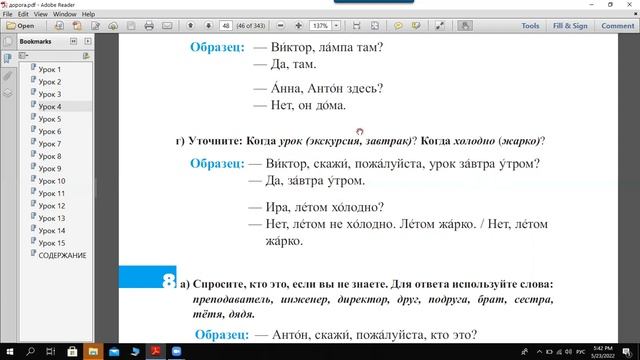Click the find current bookmark icon

click(x=86, y=56)
